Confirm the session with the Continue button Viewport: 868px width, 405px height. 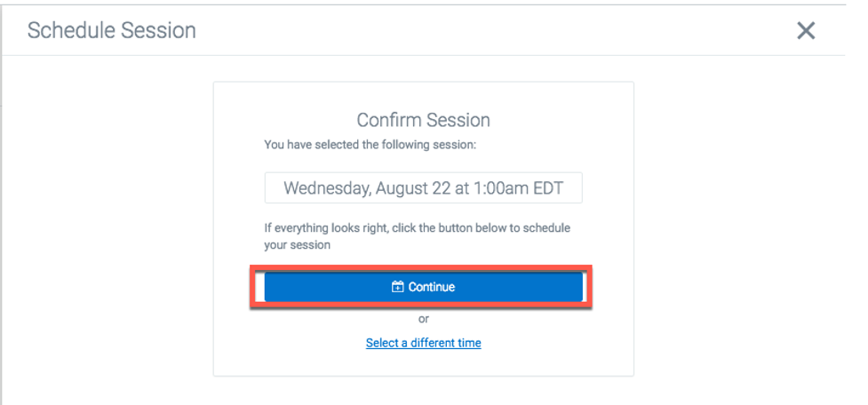tap(423, 287)
